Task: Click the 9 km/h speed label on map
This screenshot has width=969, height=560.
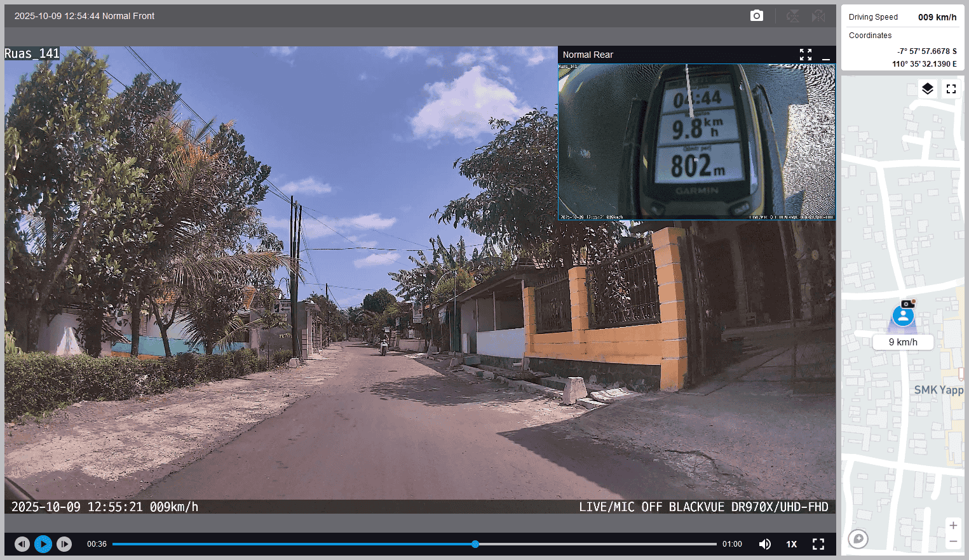Action: point(903,342)
